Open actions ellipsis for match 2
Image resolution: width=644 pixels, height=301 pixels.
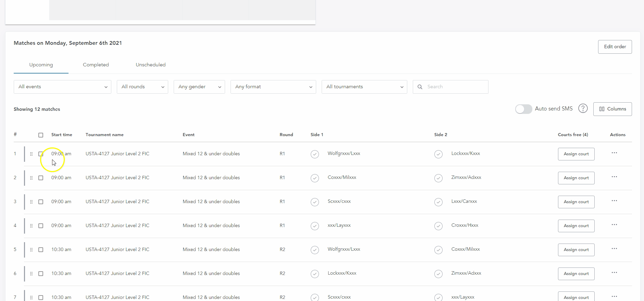pos(614,177)
